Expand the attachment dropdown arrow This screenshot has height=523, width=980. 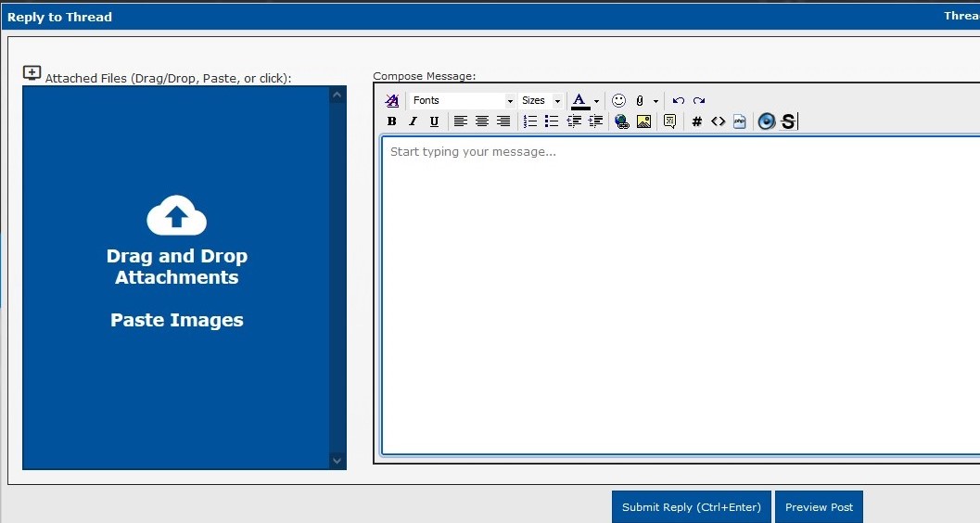tap(655, 101)
